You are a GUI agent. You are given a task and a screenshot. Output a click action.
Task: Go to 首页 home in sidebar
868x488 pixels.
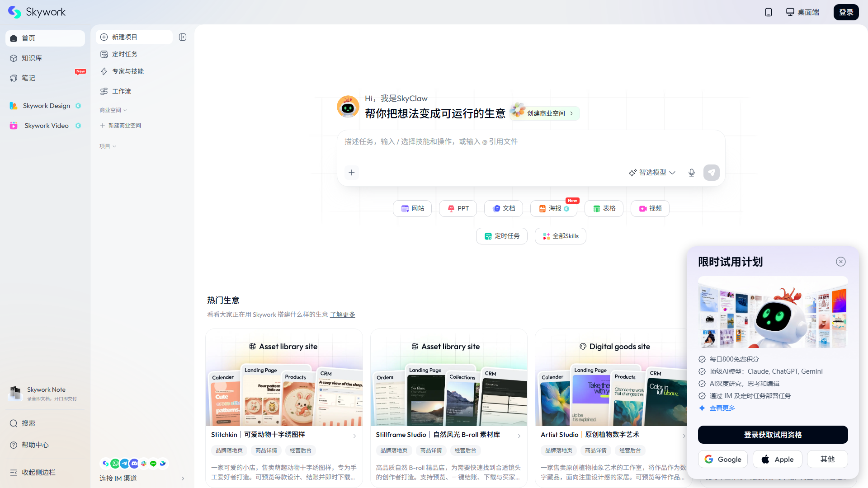coord(45,38)
